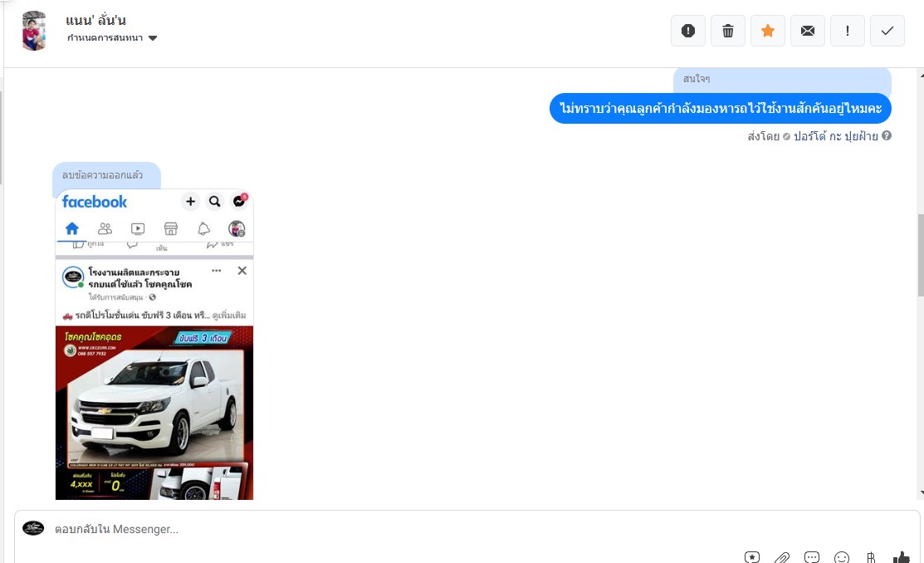Click the help question mark beside sender name
The image size is (924, 563).
point(887,135)
